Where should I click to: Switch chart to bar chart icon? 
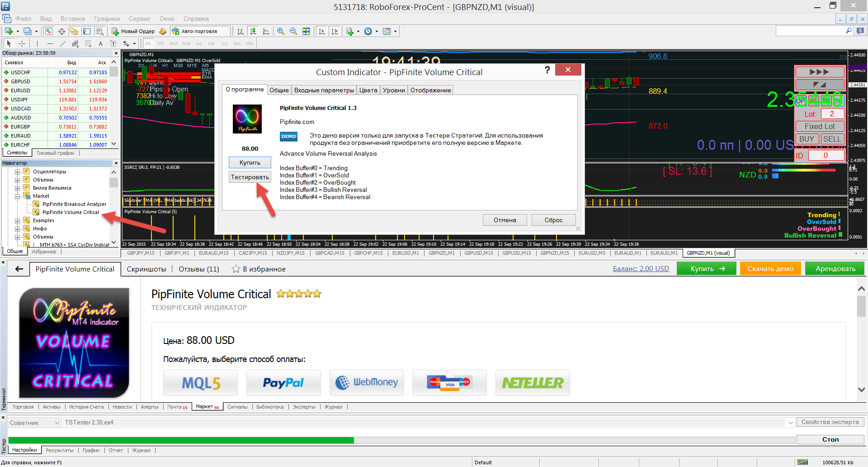tap(241, 31)
